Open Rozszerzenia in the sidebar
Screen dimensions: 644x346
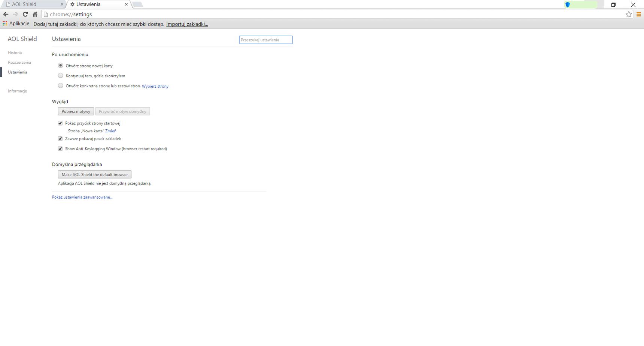point(19,63)
